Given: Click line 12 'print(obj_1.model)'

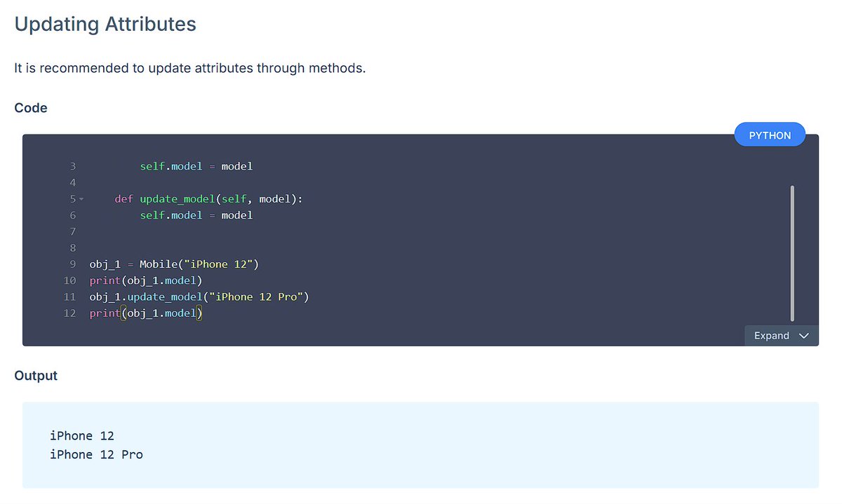Looking at the screenshot, I should 145,313.
